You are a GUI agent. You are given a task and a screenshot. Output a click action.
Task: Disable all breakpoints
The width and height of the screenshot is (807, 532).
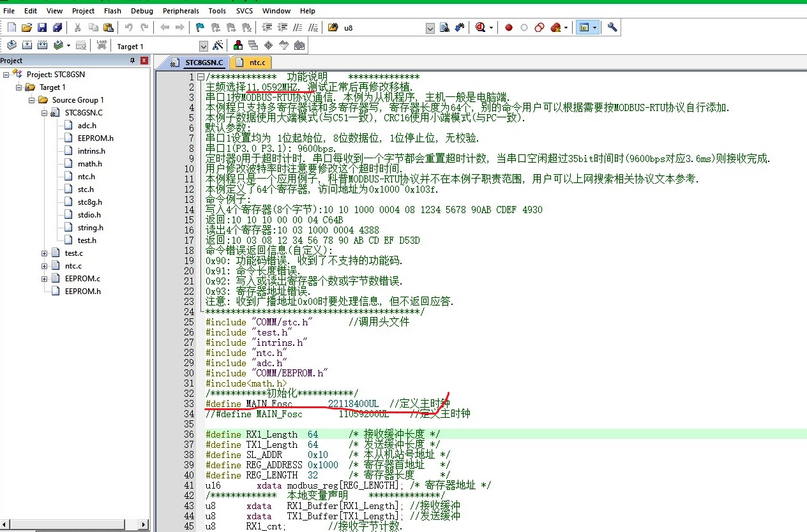539,27
